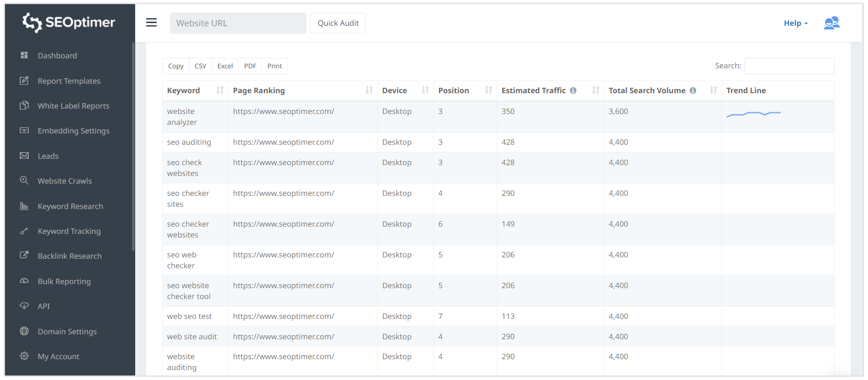Export table using CSV button
The width and height of the screenshot is (868, 380).
point(200,66)
